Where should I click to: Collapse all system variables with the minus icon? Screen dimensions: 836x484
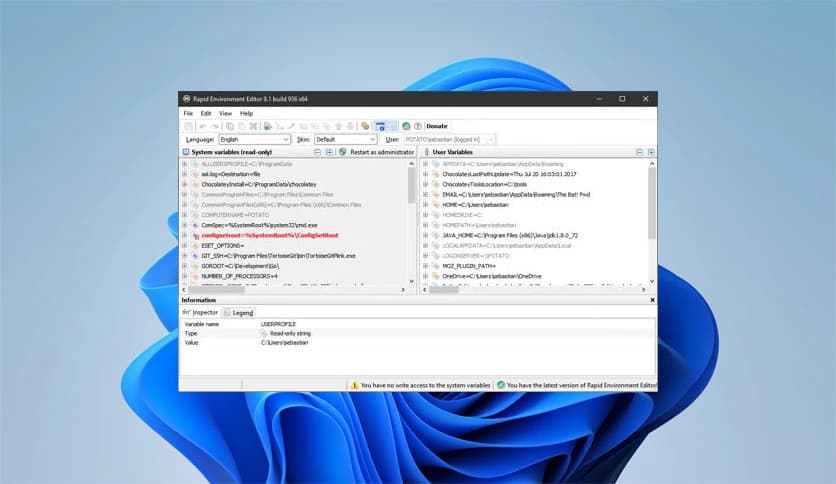pos(317,152)
